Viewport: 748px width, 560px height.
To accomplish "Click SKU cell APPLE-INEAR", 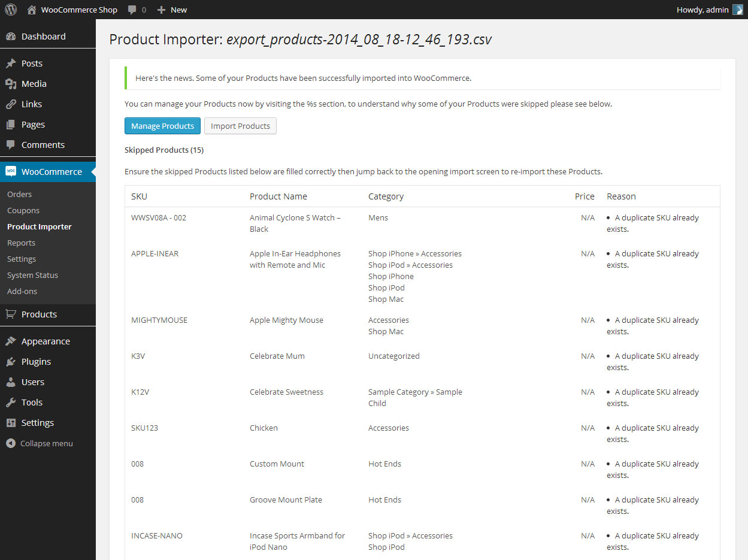I will [155, 254].
